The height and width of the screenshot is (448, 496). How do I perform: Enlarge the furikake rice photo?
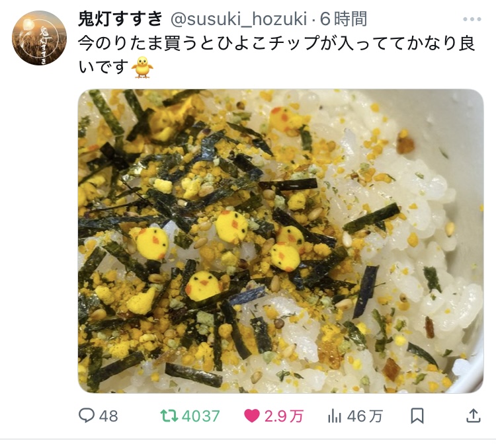click(280, 241)
